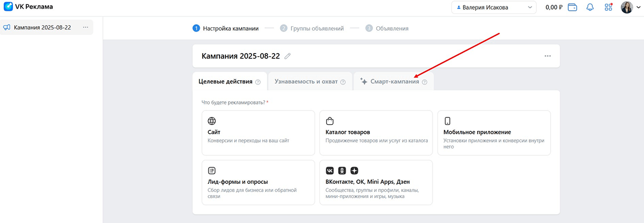Switch to Узнаваемость и охват tab
The image size is (644, 223).
(x=310, y=81)
